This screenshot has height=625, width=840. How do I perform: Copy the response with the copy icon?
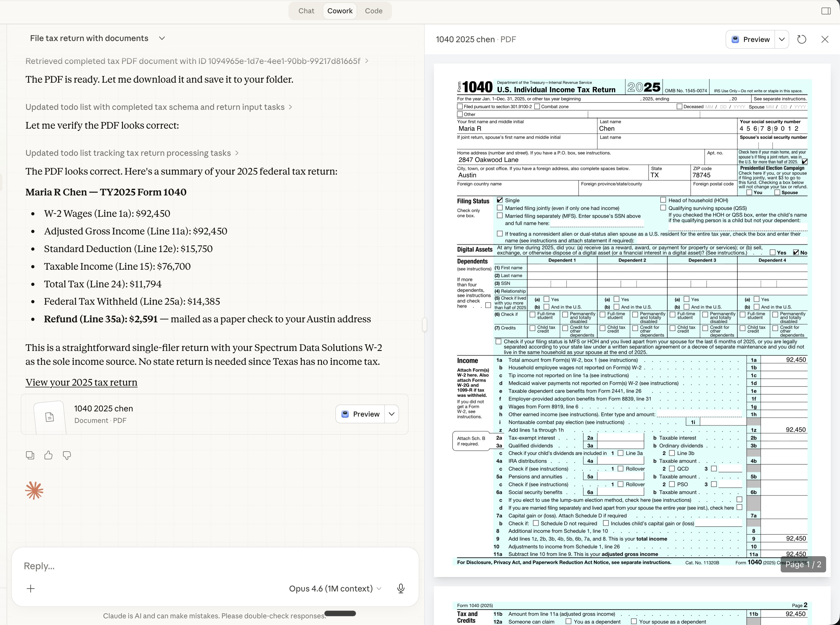tap(30, 455)
